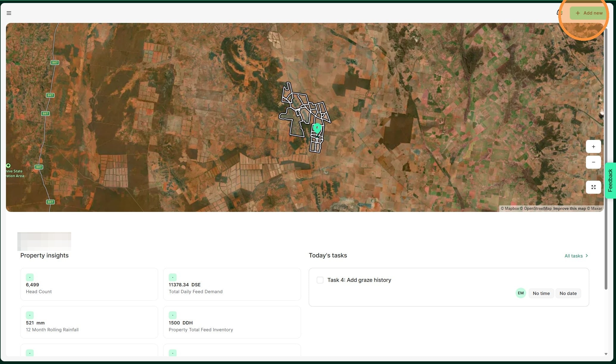Open the 12 Month Rolling Rainfall card

[x=89, y=322]
